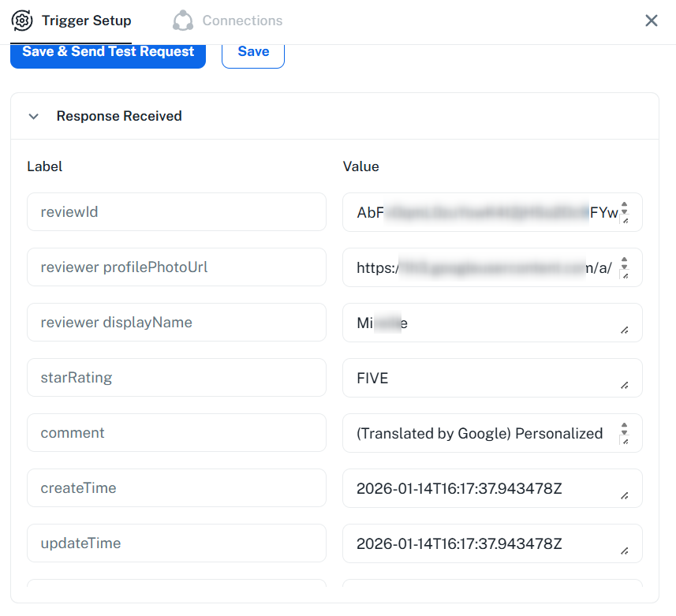Click the reviewer profilePhotoUrl label field

[x=176, y=267]
